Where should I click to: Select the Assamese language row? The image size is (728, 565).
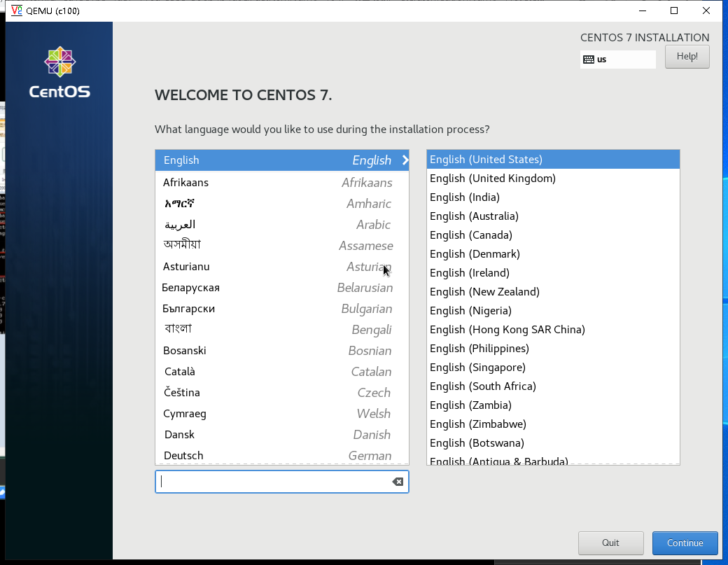pyautogui.click(x=282, y=246)
